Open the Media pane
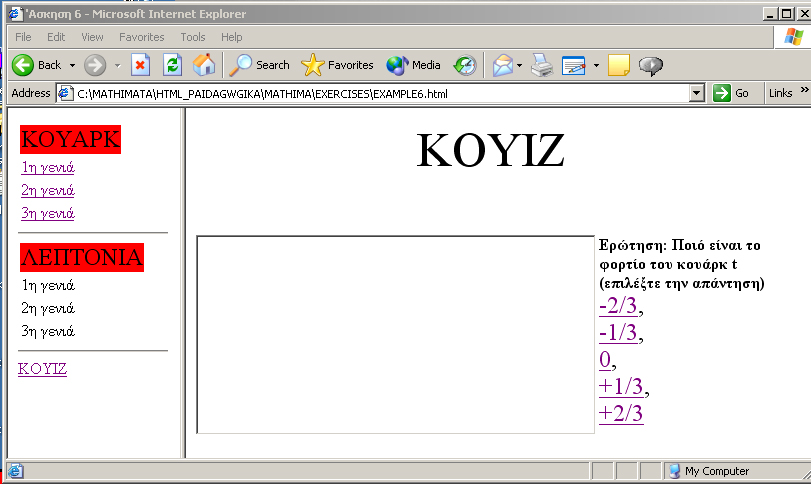The width and height of the screenshot is (811, 484). click(413, 65)
